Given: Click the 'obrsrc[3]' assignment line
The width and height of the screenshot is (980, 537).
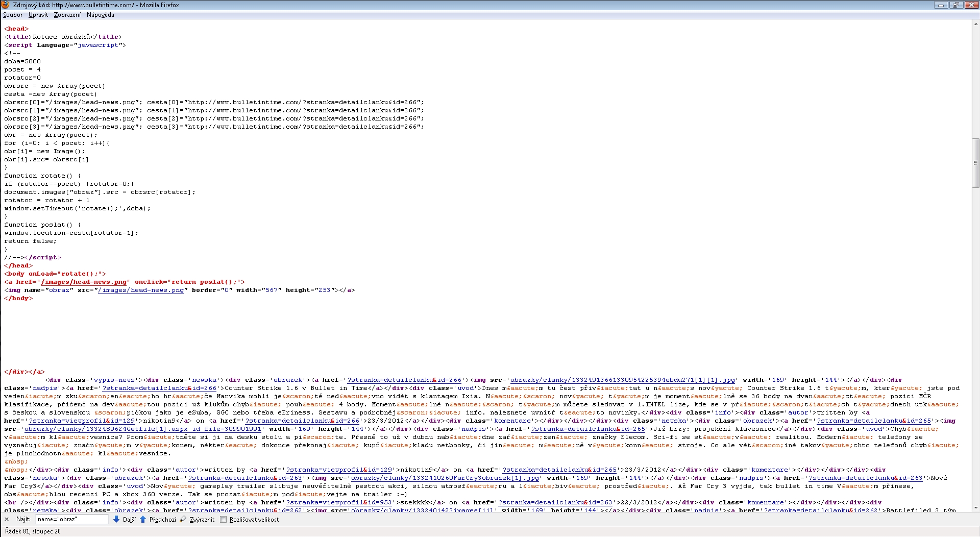Looking at the screenshot, I should coord(214,127).
